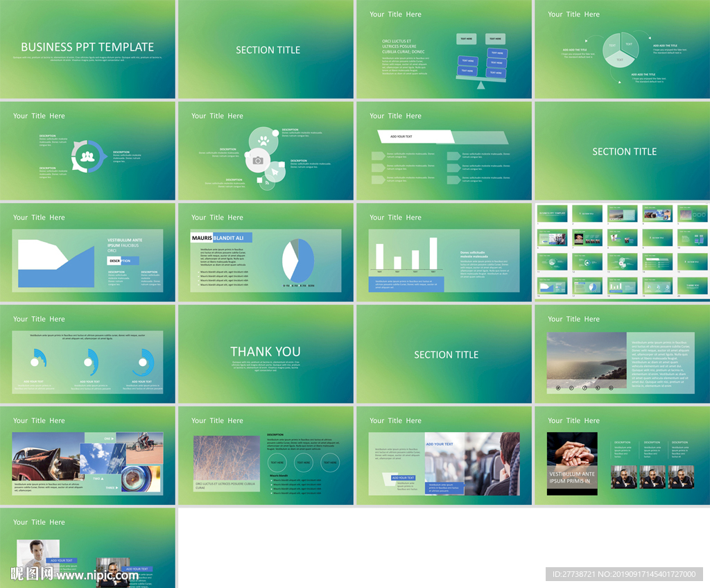Select the blue area chart slide
The height and width of the screenshot is (588, 710).
[87, 252]
